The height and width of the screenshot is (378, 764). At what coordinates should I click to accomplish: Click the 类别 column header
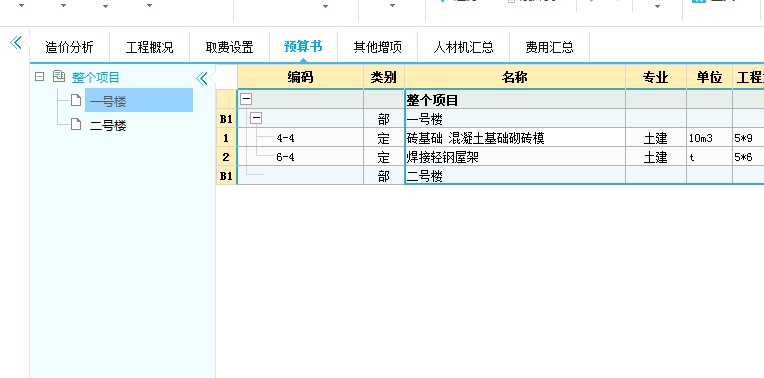[384, 77]
